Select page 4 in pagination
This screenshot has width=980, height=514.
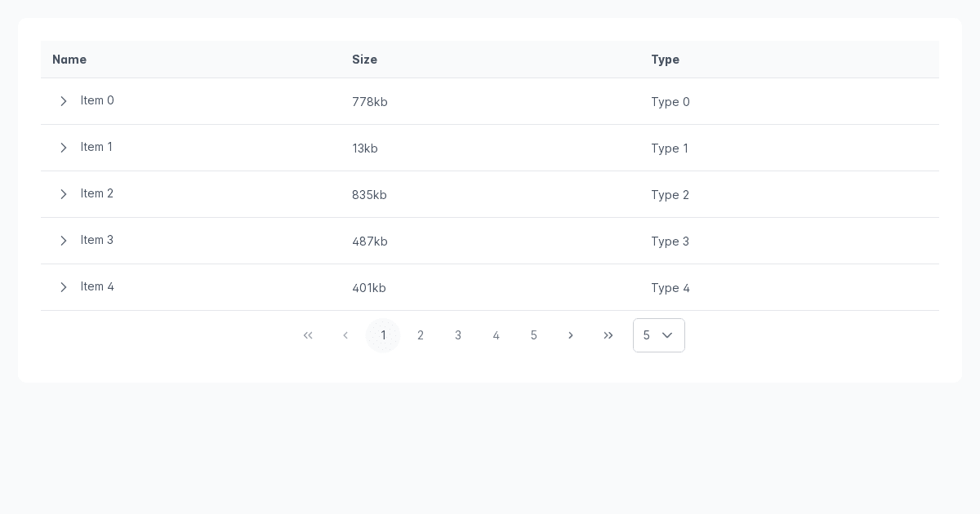click(x=496, y=335)
